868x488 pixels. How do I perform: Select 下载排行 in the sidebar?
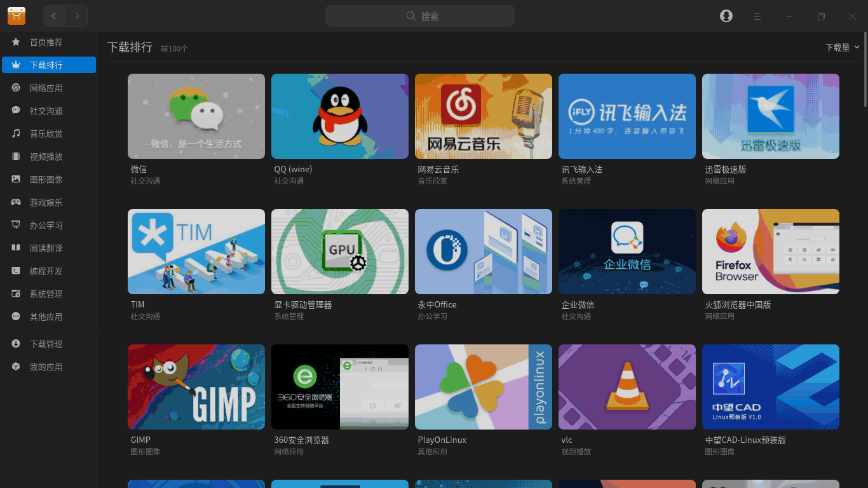[x=49, y=65]
